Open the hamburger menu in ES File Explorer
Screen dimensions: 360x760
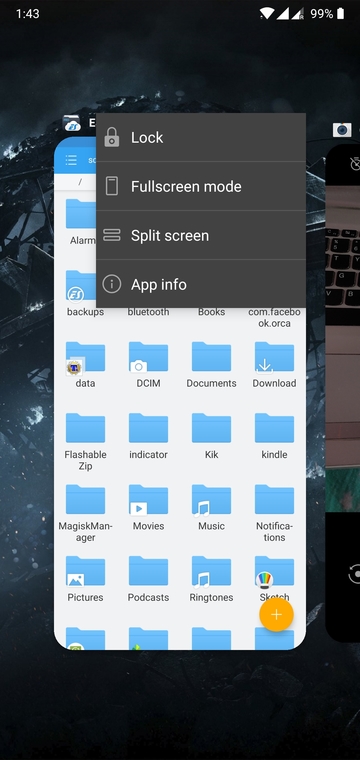point(71,160)
